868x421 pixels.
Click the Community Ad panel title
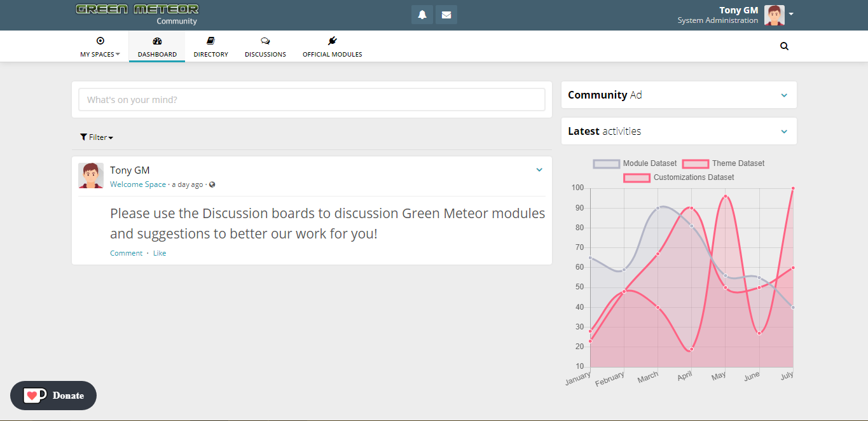605,95
